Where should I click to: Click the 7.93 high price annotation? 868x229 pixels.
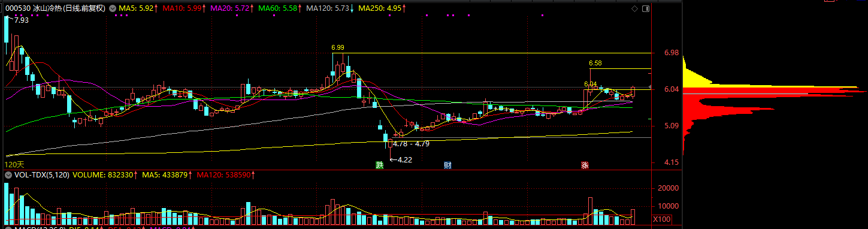[x=21, y=20]
